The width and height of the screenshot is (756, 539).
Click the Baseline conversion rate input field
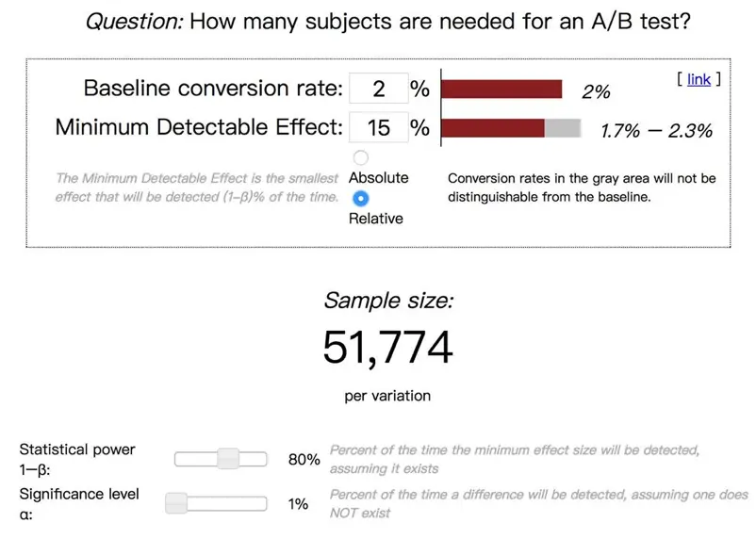click(379, 89)
